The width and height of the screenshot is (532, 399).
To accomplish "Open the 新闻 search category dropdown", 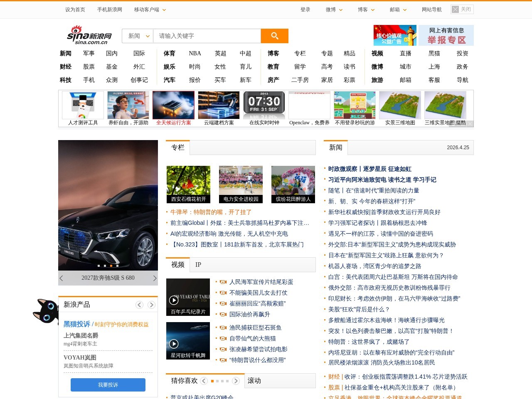I will (x=137, y=36).
